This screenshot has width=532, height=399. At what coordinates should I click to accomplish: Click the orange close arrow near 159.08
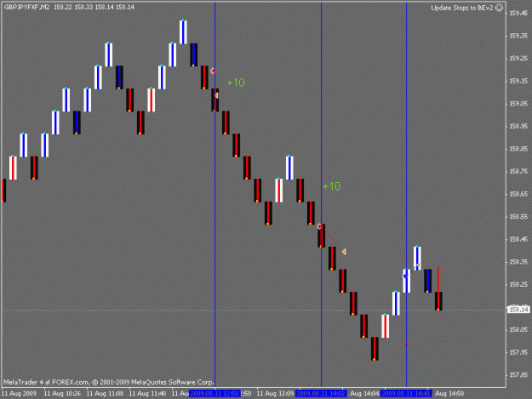(x=216, y=95)
